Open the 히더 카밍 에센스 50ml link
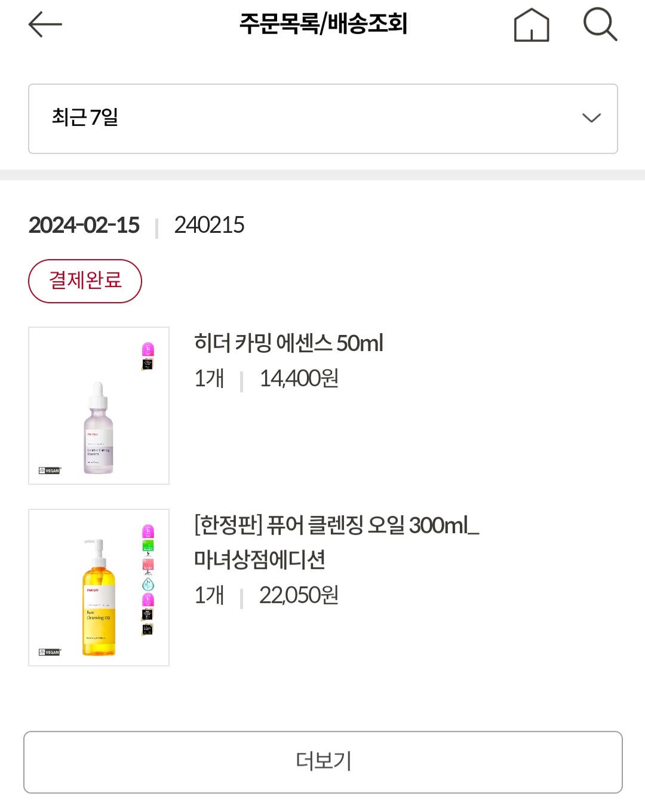Screen dimensions: 645x812 coord(288,343)
